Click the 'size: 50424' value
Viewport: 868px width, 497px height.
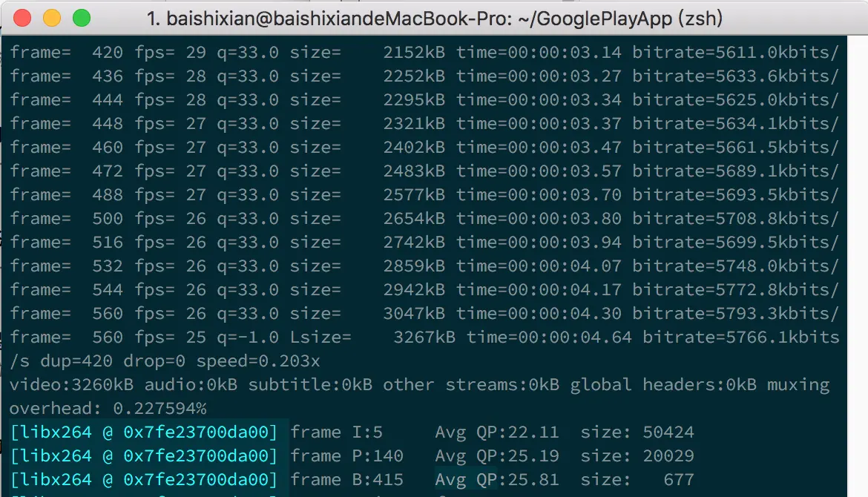[637, 432]
